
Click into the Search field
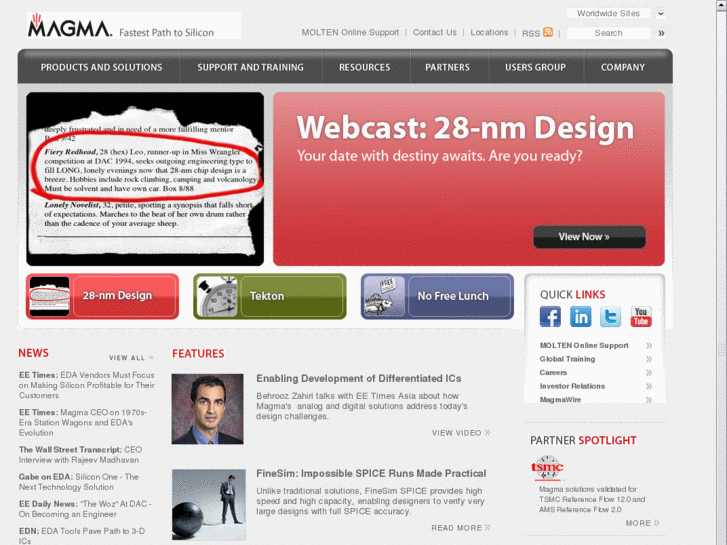tap(608, 33)
